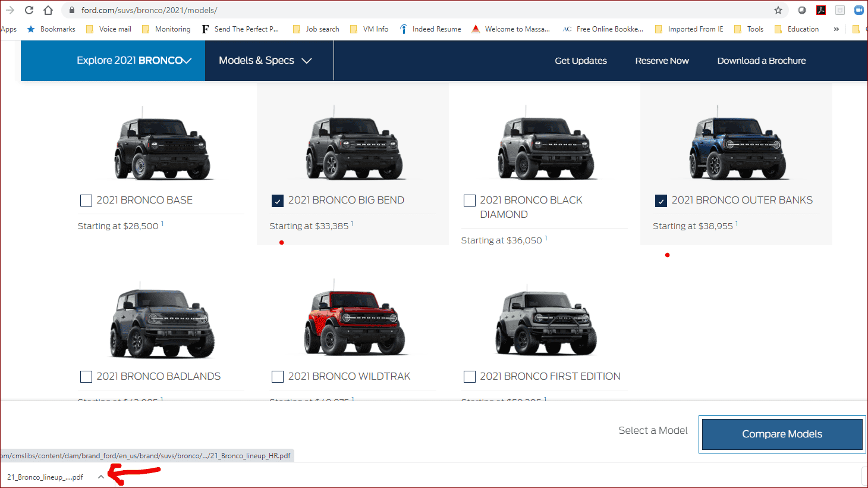Open the Welcome to Massa... bookmark
This screenshot has height=488, width=868.
click(x=511, y=29)
